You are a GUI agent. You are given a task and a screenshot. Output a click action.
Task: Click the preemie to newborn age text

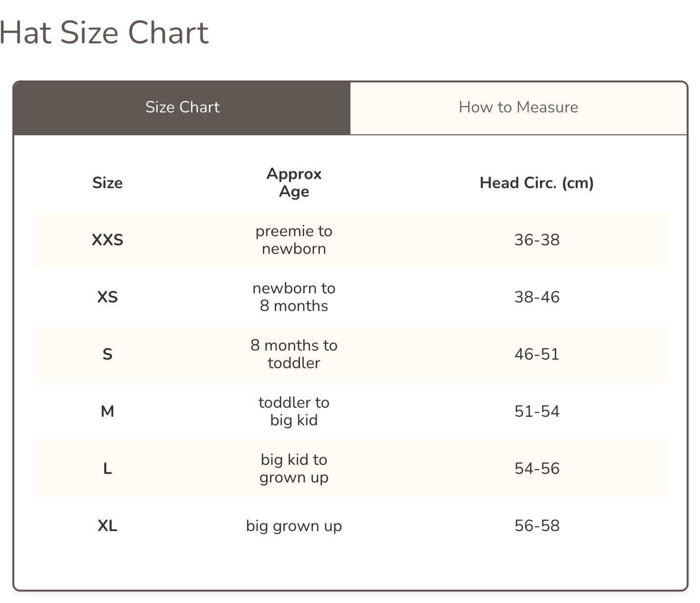click(x=294, y=240)
